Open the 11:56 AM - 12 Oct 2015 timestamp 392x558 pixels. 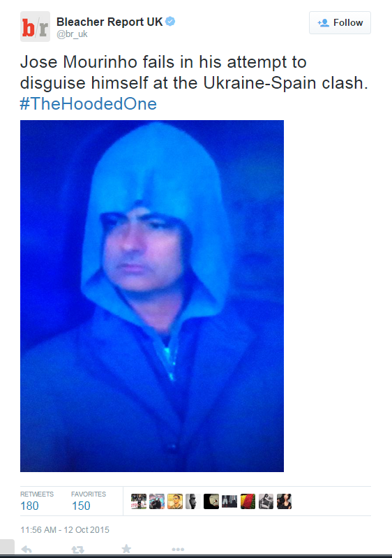(x=65, y=530)
